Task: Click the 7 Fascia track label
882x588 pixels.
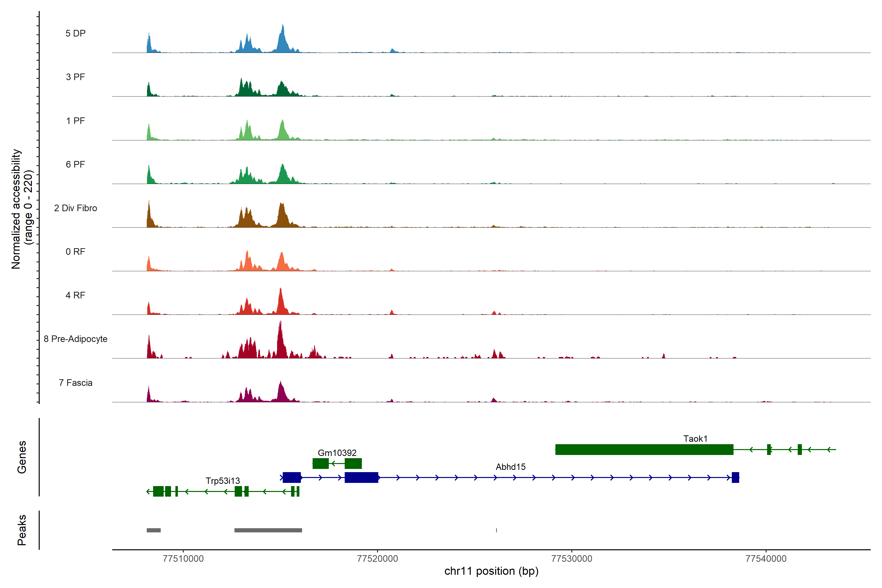Action: (x=75, y=383)
